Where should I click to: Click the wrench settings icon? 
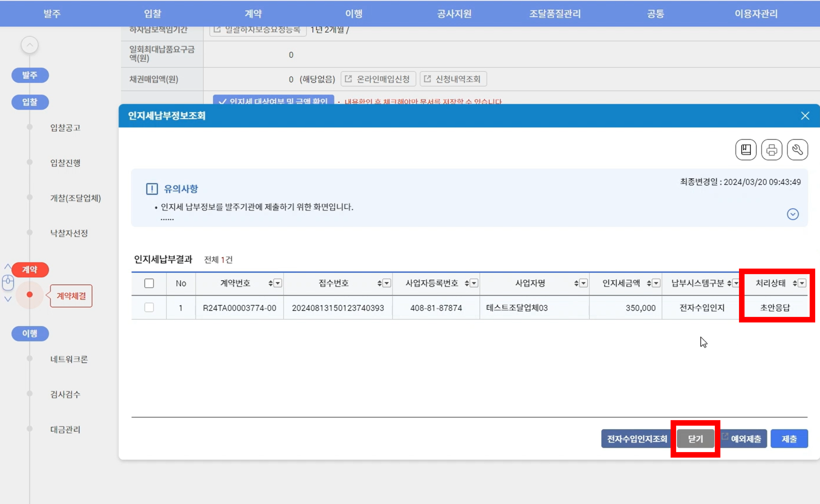[x=797, y=150]
